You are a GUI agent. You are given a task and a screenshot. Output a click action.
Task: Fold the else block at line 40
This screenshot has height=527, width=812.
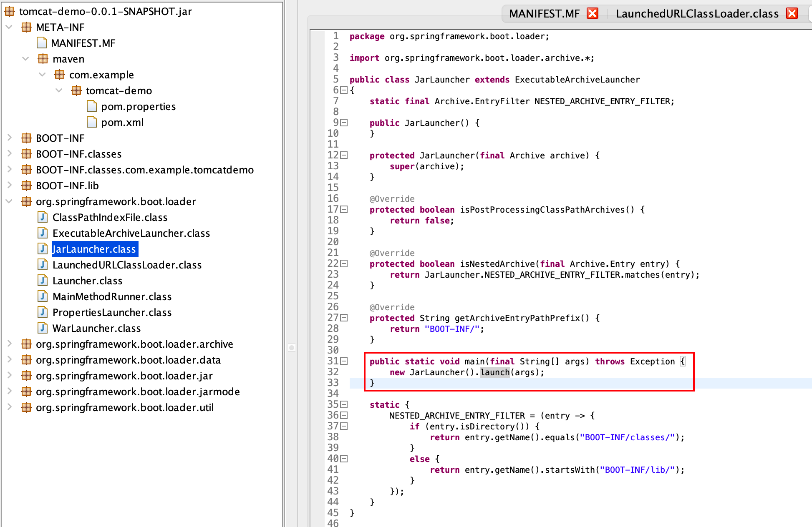(x=344, y=459)
